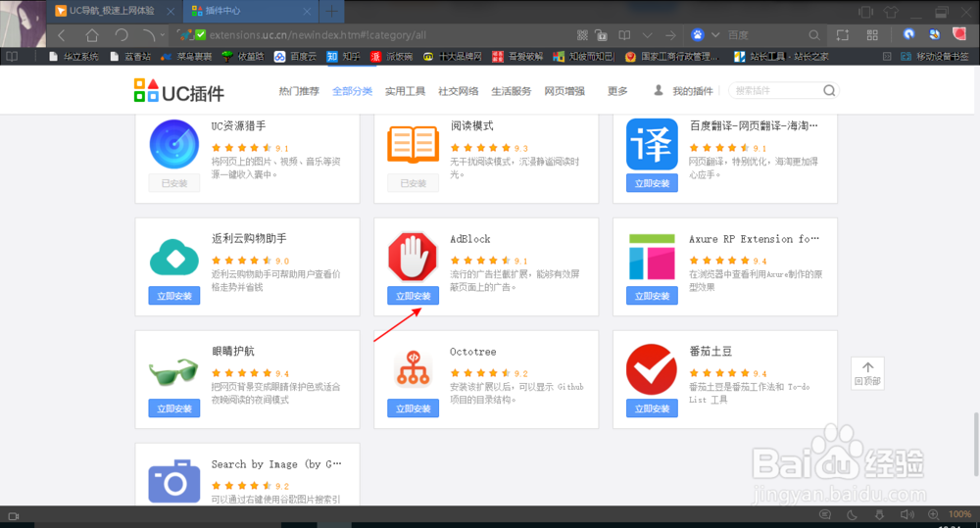Open the Octotree plugin icon
Viewport: 980px width, 528px height.
[414, 368]
